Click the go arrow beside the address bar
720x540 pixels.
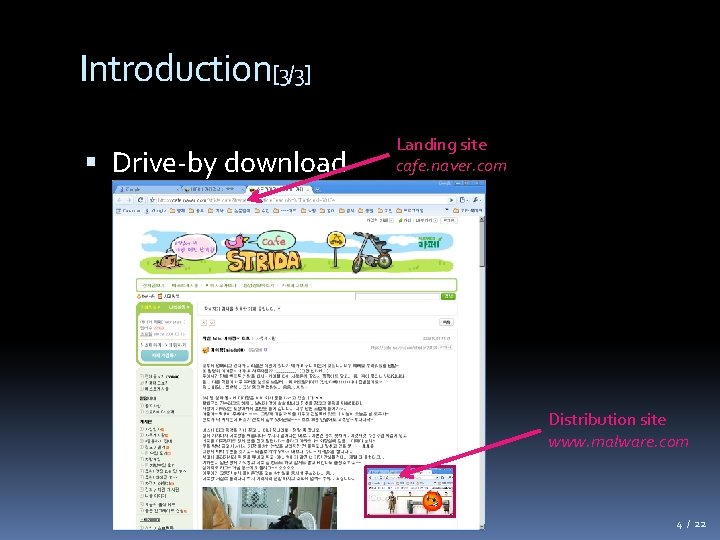[x=451, y=200]
